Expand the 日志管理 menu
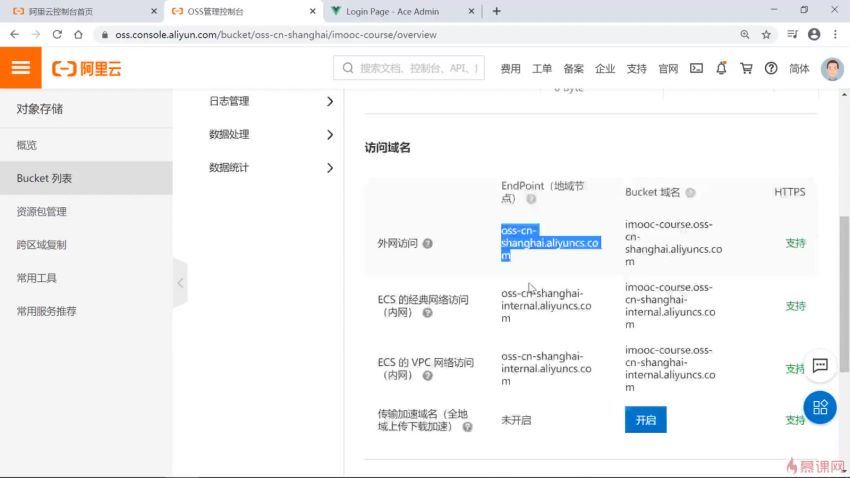 pos(271,101)
